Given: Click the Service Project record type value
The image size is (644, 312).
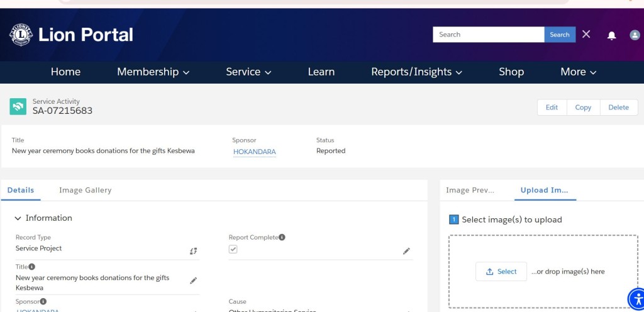Looking at the screenshot, I should (38, 248).
